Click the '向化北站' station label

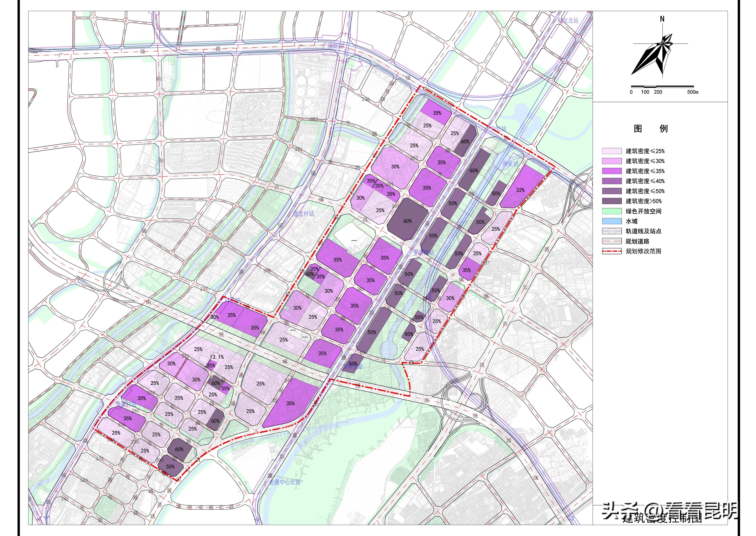tap(568, 20)
